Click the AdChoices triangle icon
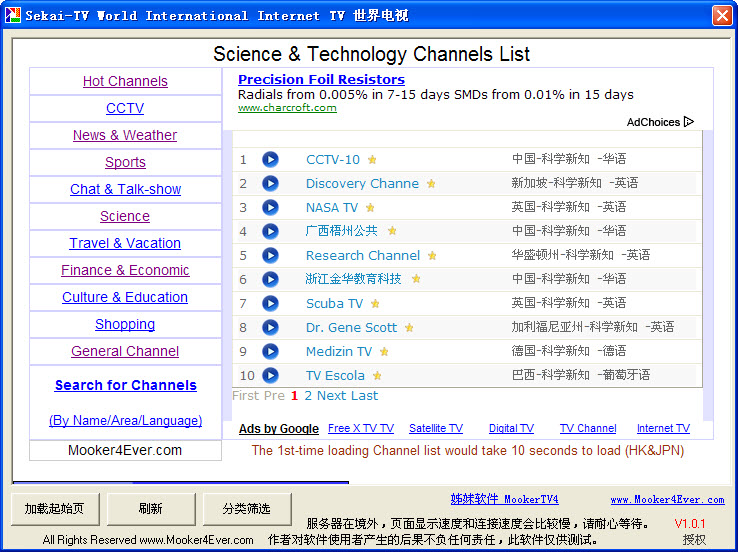This screenshot has width=738, height=552. click(689, 122)
